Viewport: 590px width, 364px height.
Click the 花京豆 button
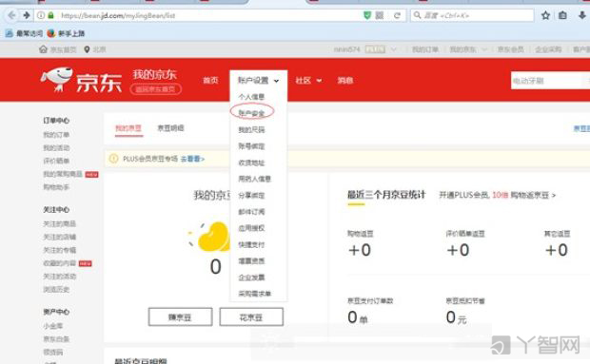(251, 317)
